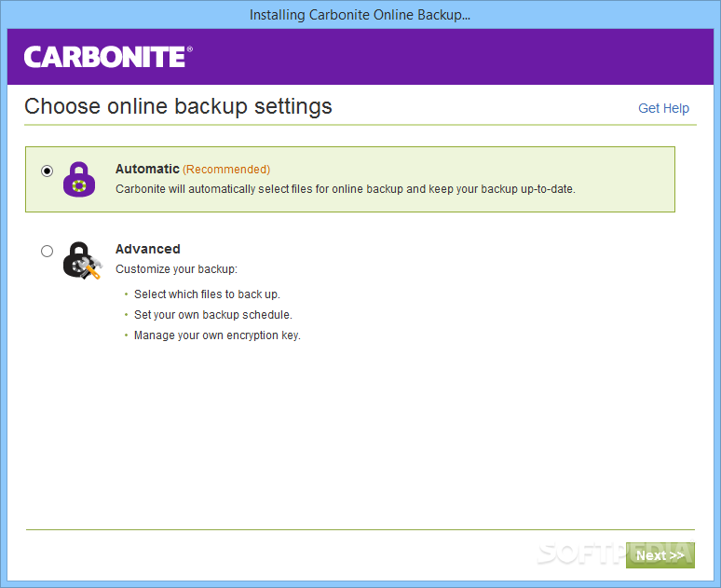Image resolution: width=721 pixels, height=588 pixels.
Task: Click the 'Automatic' option heading
Action: [147, 169]
